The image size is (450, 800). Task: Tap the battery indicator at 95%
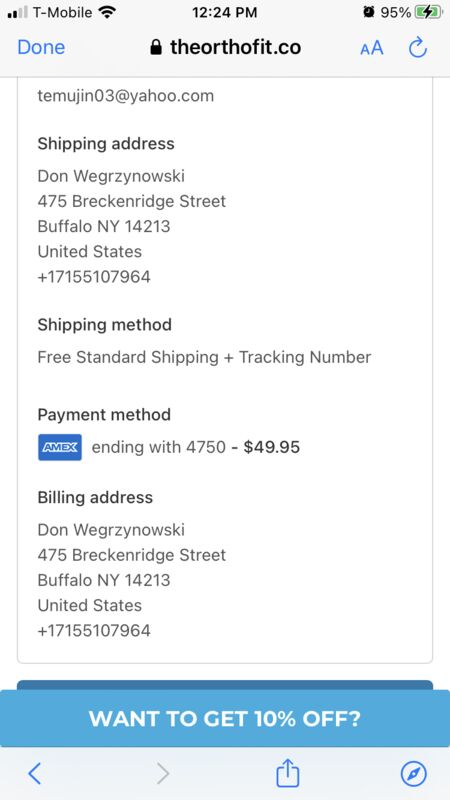429,12
